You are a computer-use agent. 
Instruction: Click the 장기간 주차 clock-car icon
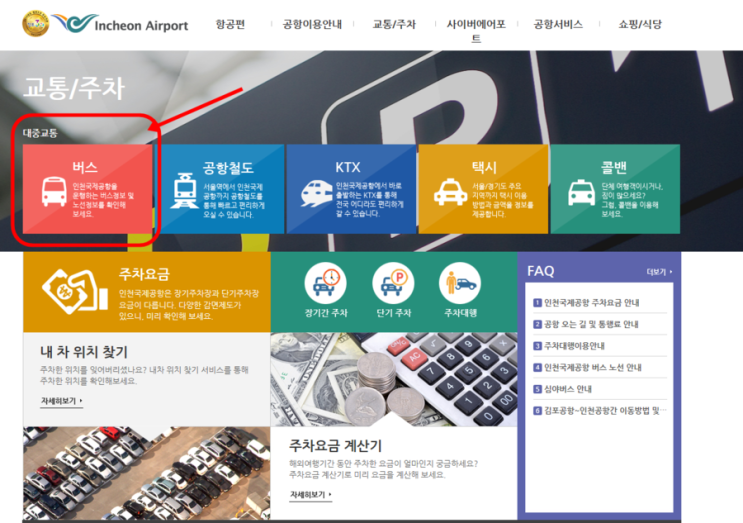pyautogui.click(x=326, y=283)
